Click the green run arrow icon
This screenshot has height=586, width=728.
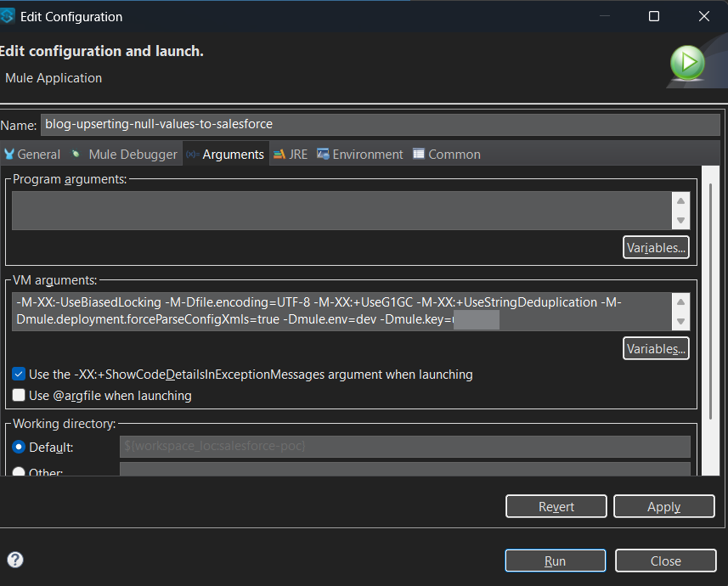pos(687,62)
